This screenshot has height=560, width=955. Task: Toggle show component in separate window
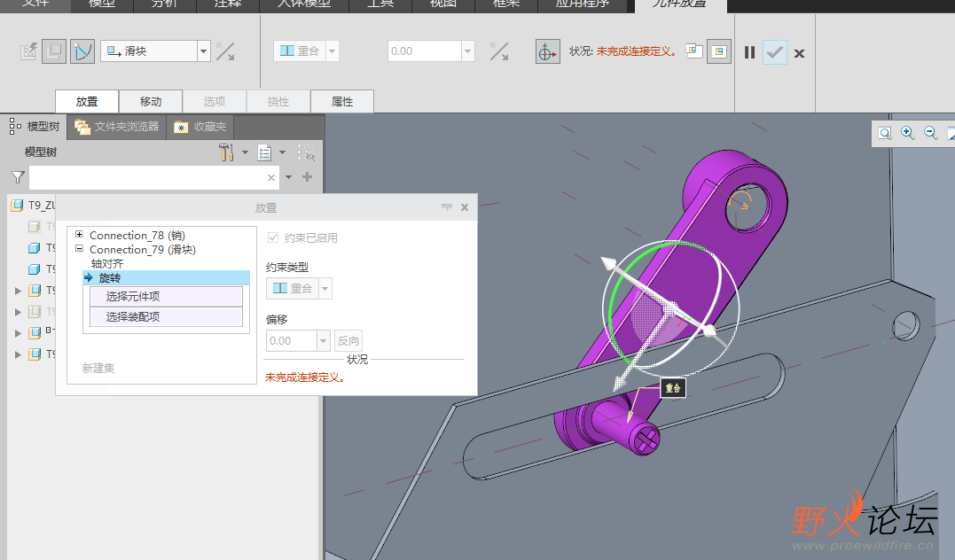click(694, 51)
